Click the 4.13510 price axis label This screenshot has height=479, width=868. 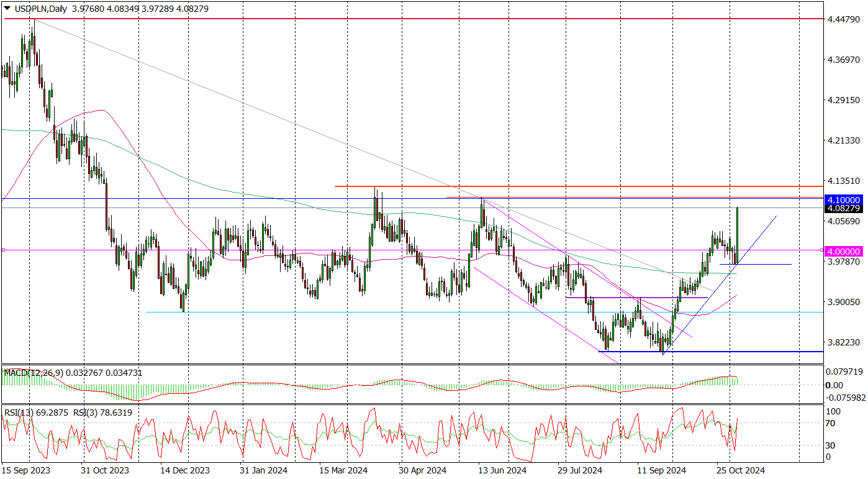[843, 181]
